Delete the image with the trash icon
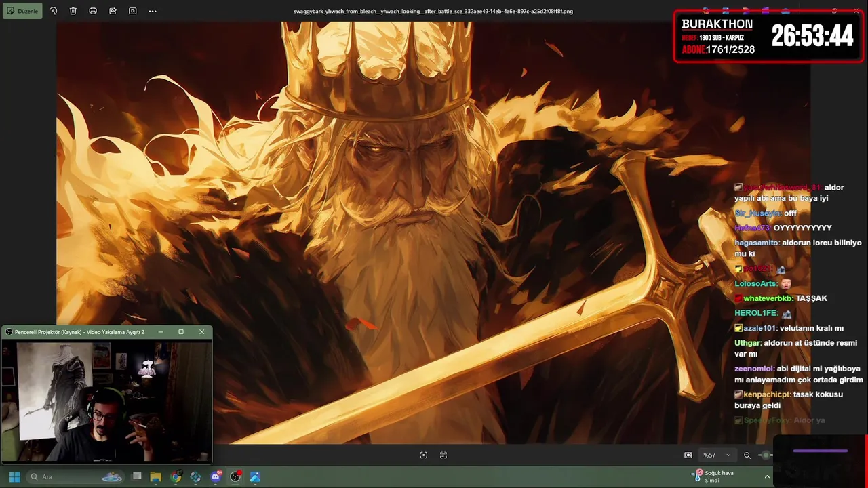 coord(73,11)
